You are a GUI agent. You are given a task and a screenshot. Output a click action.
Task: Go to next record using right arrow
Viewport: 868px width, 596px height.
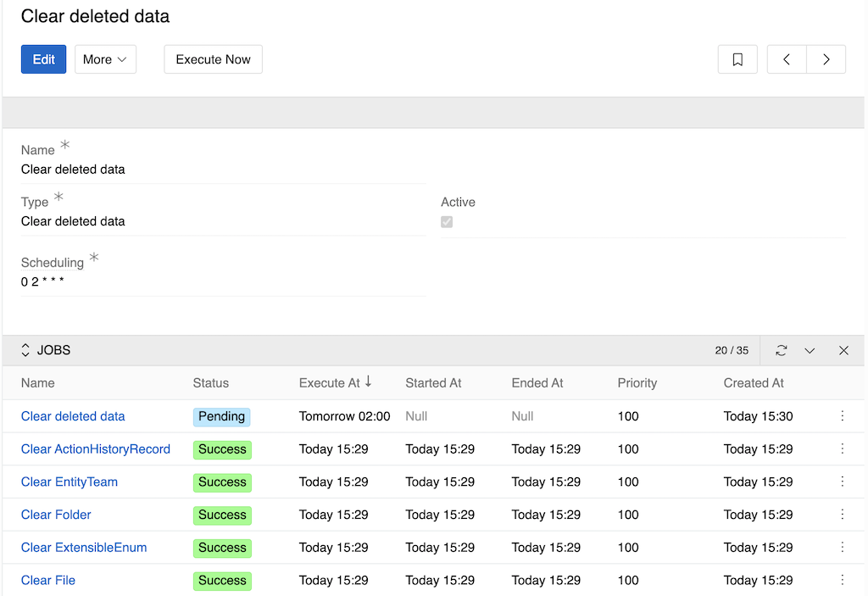[x=826, y=58]
